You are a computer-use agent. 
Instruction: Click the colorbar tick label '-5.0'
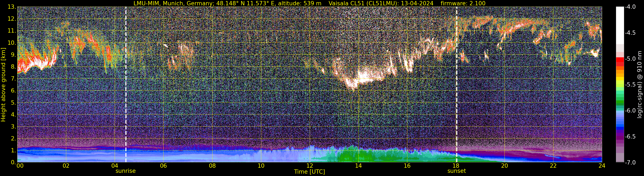pyautogui.click(x=630, y=59)
